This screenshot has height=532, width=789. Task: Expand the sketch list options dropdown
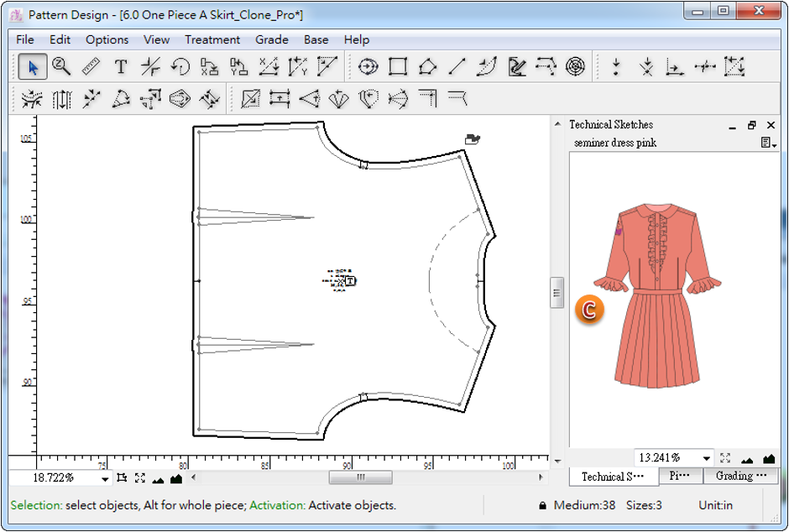[x=768, y=143]
